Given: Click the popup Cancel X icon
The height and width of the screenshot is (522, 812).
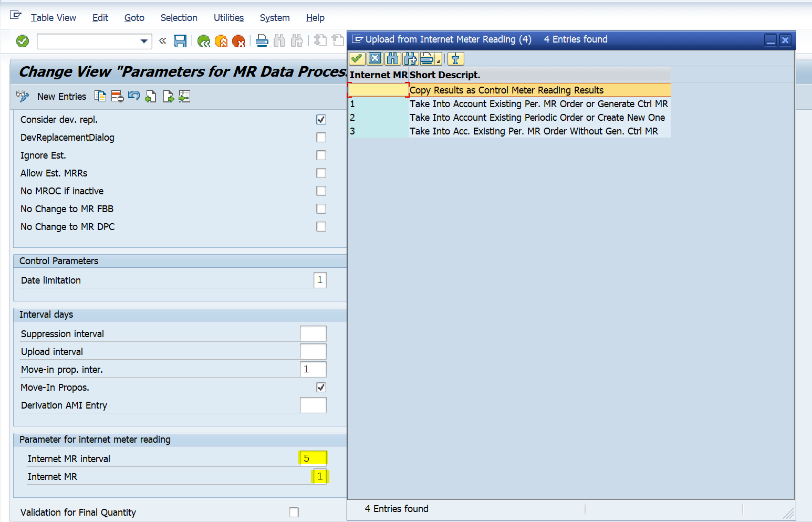Looking at the screenshot, I should (375, 58).
